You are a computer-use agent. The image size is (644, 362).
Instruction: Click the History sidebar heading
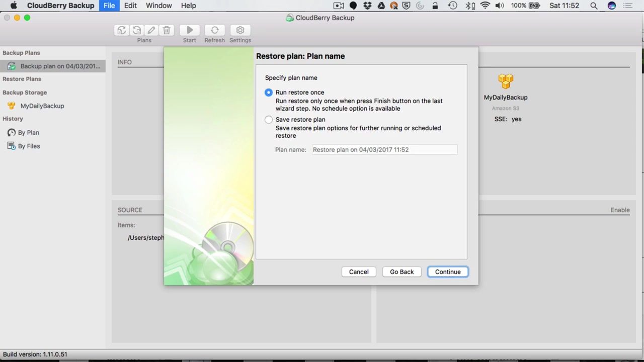13,119
